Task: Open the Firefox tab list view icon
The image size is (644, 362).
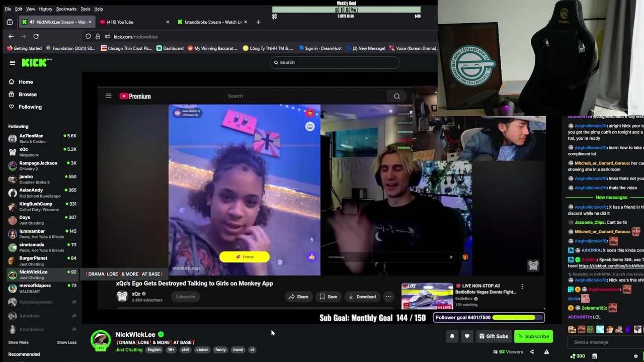Action: (10, 22)
